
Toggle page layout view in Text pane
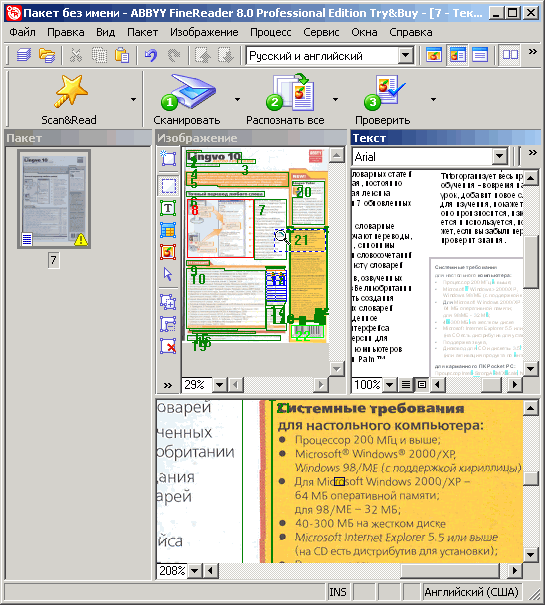422,384
